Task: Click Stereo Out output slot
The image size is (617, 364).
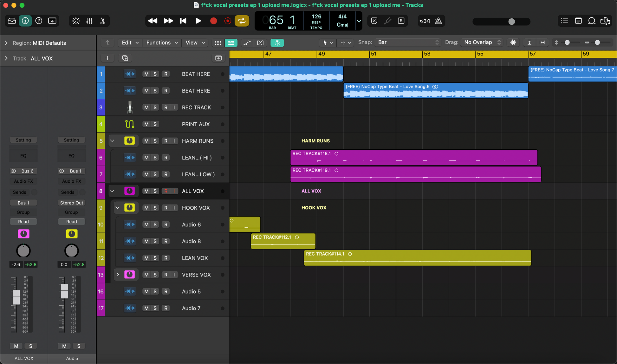Action: [72, 203]
